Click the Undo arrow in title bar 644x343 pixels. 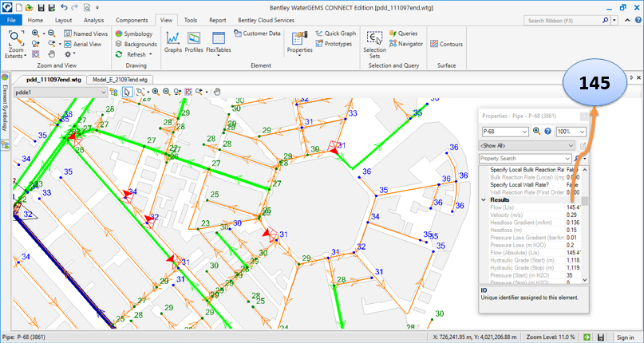click(64, 7)
